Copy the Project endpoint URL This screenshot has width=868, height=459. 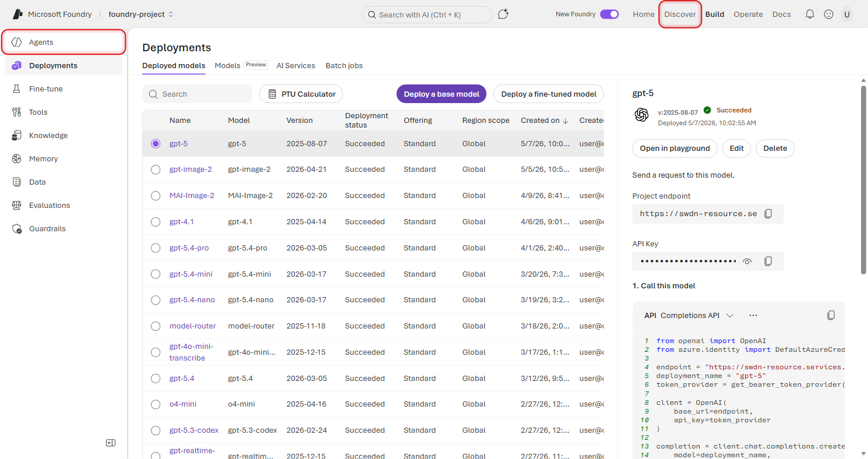[768, 214]
